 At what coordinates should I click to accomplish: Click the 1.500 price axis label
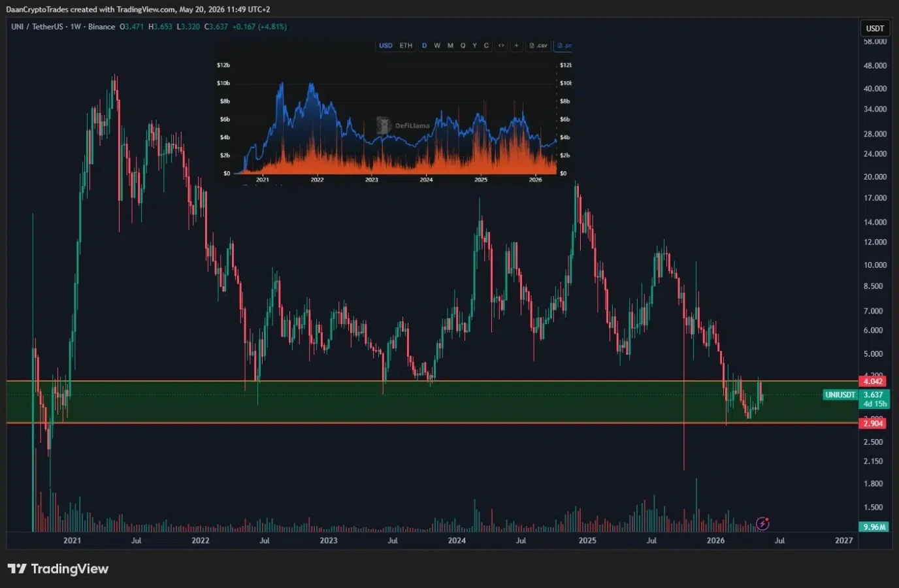click(x=873, y=508)
